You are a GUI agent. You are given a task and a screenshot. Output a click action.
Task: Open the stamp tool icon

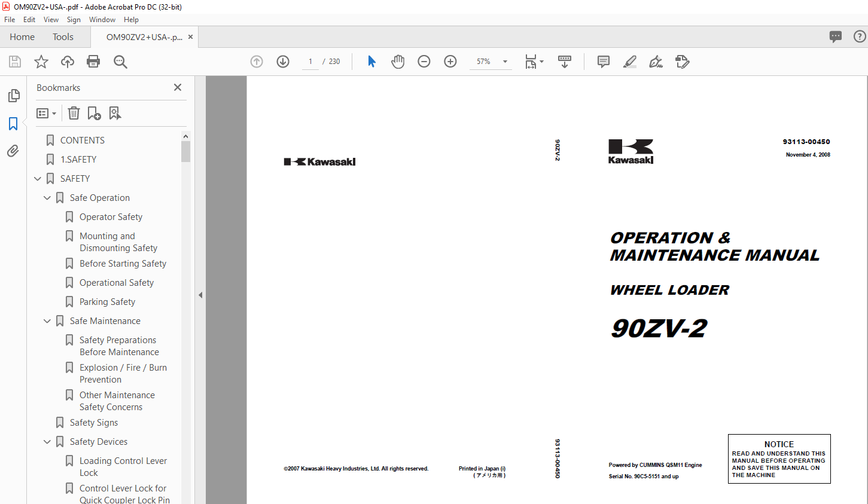pos(683,62)
